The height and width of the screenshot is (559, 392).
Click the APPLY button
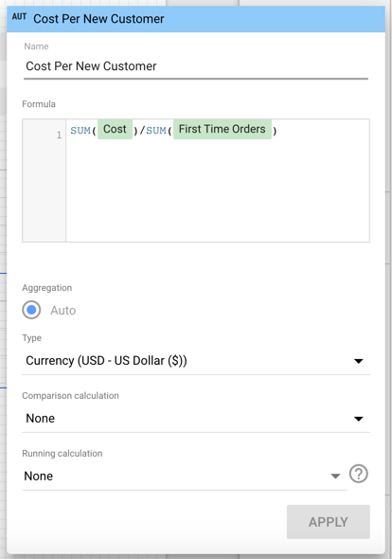pos(329,522)
